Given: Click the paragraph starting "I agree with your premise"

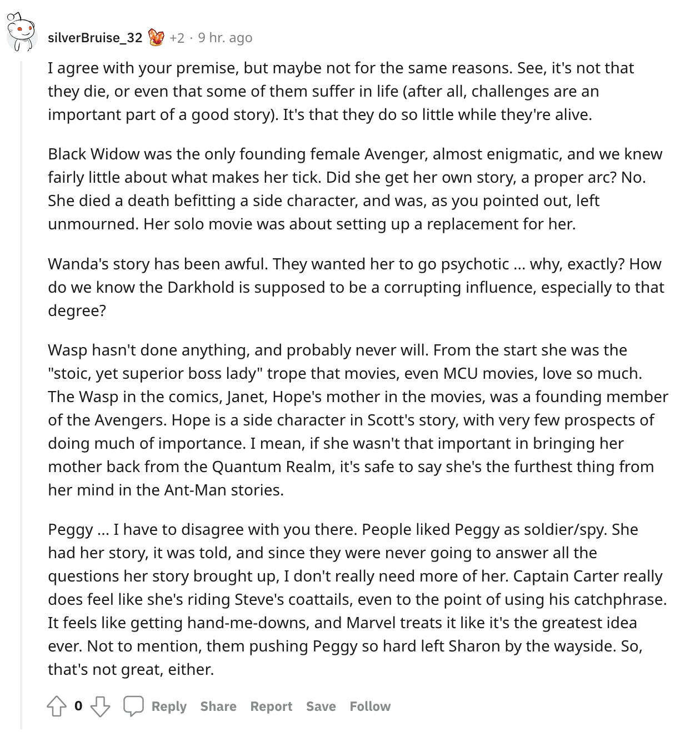Looking at the screenshot, I should click(x=340, y=91).
